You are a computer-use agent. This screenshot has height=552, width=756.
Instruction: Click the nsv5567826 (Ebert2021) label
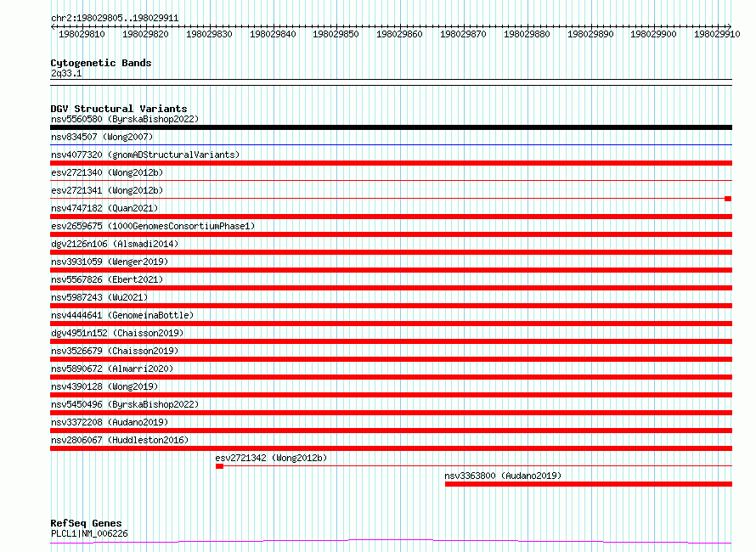point(107,279)
